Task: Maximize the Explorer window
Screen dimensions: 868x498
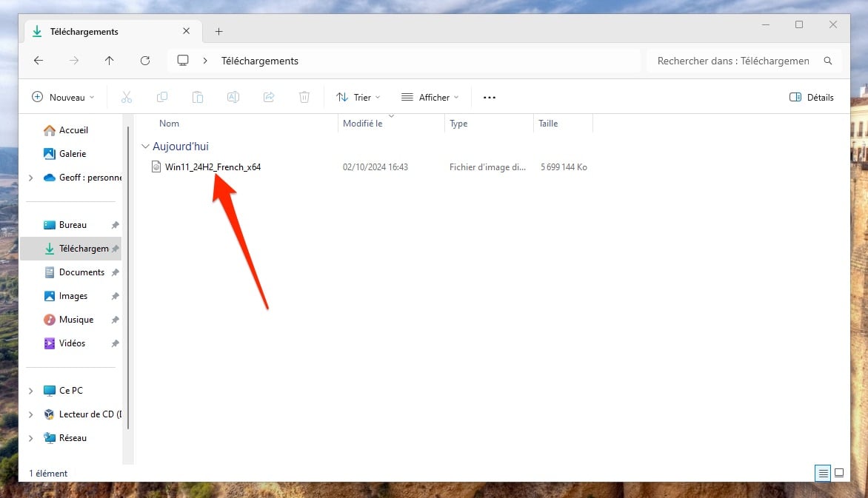Action: [799, 24]
